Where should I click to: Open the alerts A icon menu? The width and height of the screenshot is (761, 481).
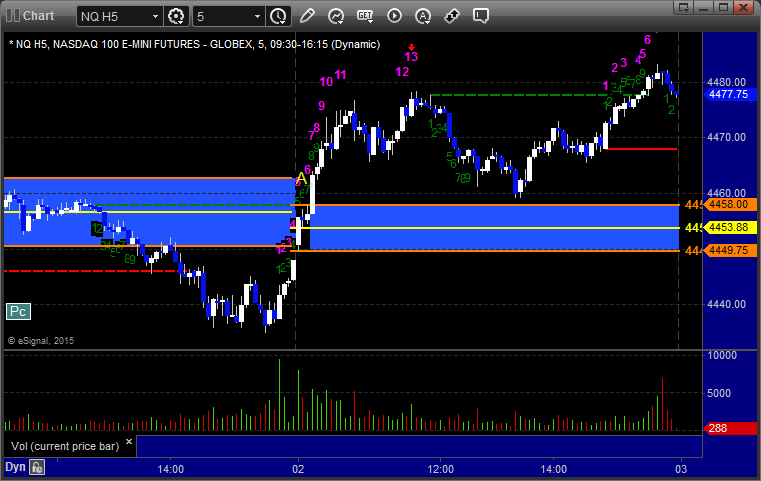click(423, 16)
